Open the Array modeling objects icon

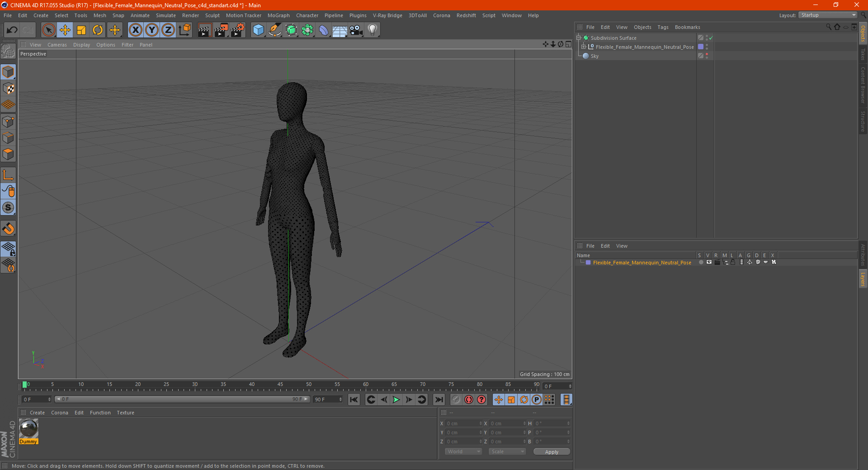pos(308,30)
